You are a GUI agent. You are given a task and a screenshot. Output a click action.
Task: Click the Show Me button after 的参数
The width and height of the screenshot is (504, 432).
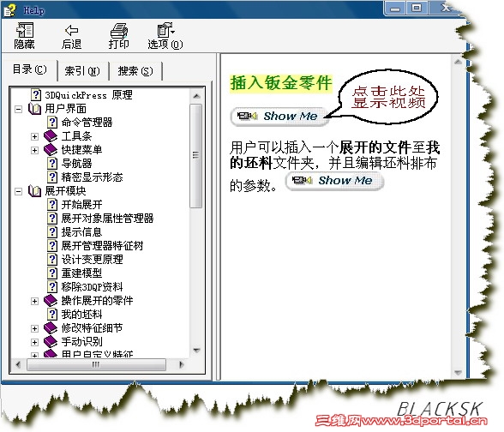(x=334, y=181)
